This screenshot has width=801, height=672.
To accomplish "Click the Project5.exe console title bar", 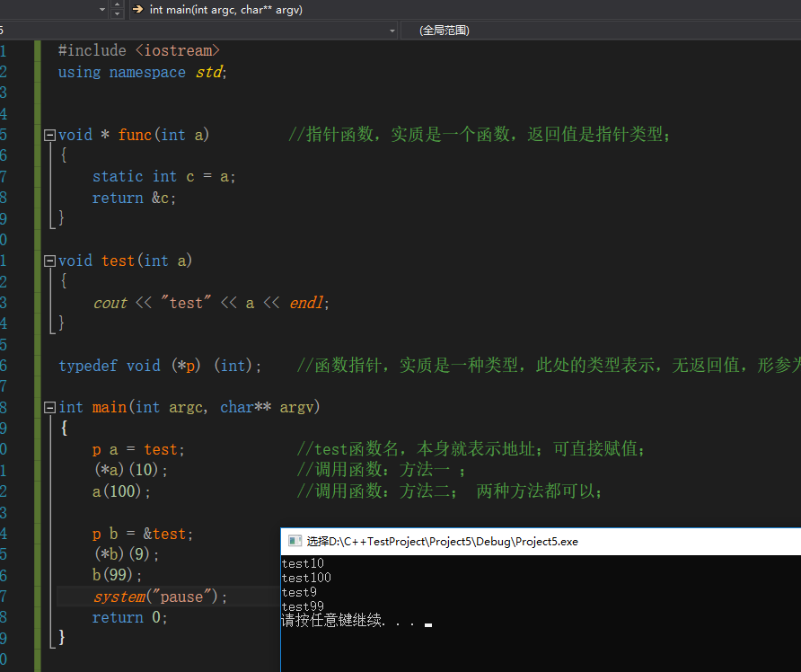I will tap(541, 542).
